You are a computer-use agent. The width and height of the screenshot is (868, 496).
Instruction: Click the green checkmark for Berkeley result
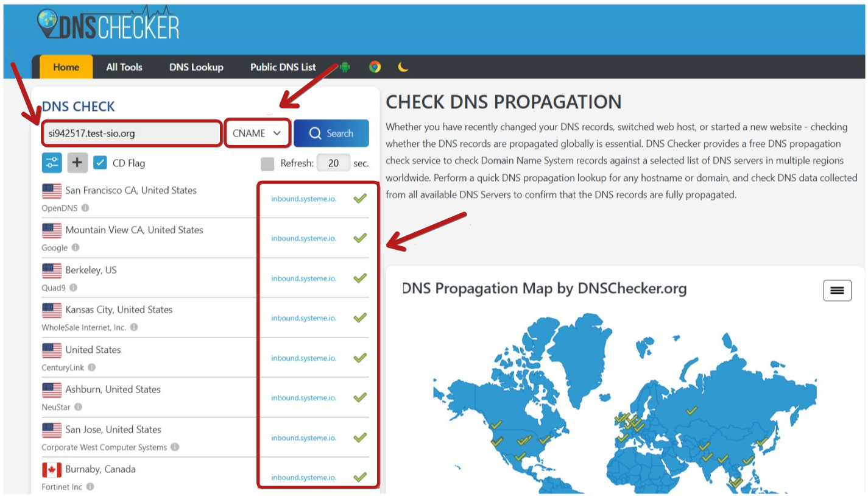pyautogui.click(x=360, y=278)
